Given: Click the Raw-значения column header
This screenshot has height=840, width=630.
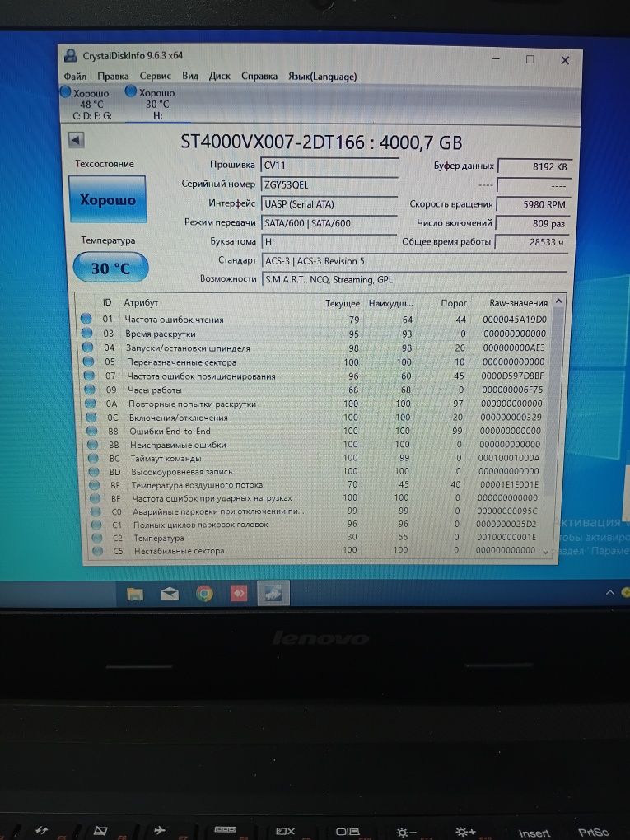Looking at the screenshot, I should click(518, 303).
